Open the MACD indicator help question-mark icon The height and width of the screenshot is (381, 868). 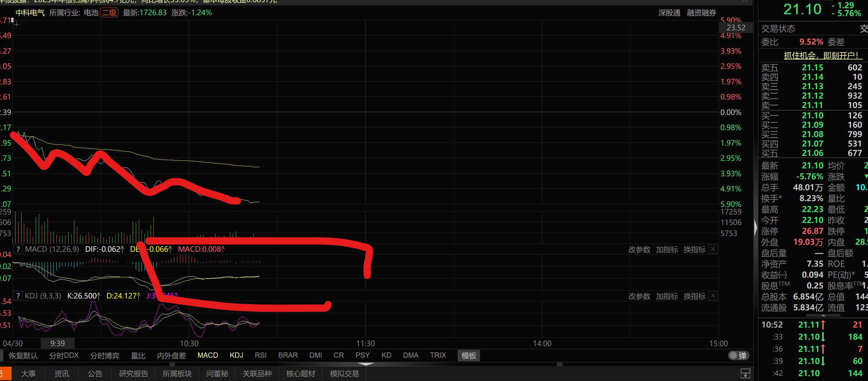pyautogui.click(x=18, y=249)
